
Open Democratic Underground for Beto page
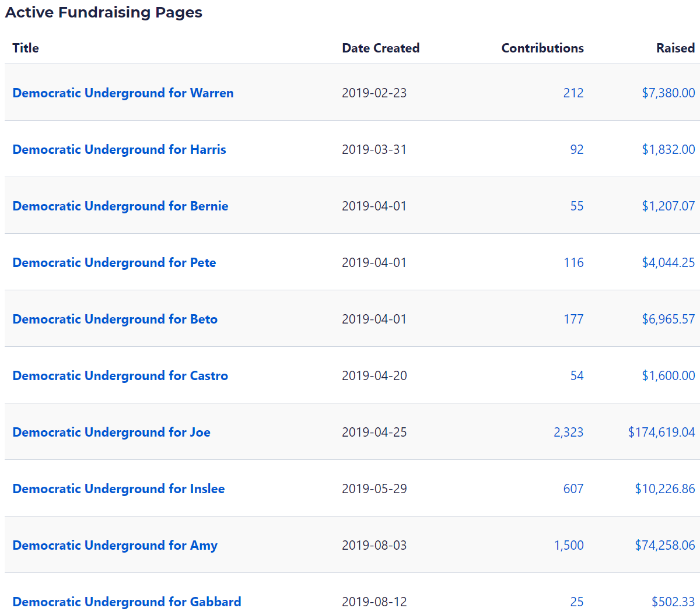coord(115,319)
